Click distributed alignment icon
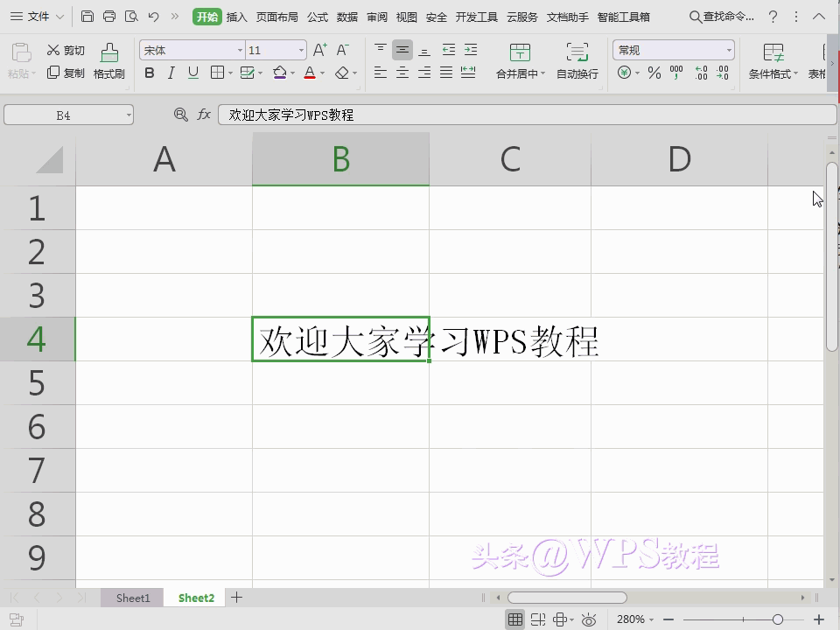840x630 pixels. pos(468,72)
